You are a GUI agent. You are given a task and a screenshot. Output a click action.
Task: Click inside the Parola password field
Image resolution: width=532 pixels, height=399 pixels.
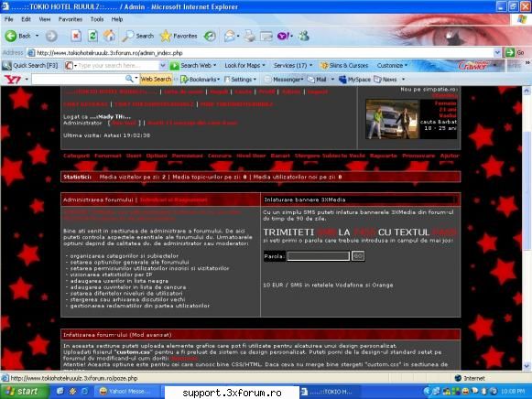(319, 256)
